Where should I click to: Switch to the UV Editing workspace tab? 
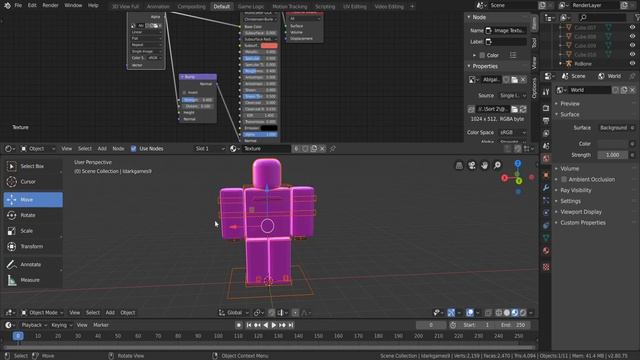click(x=354, y=7)
